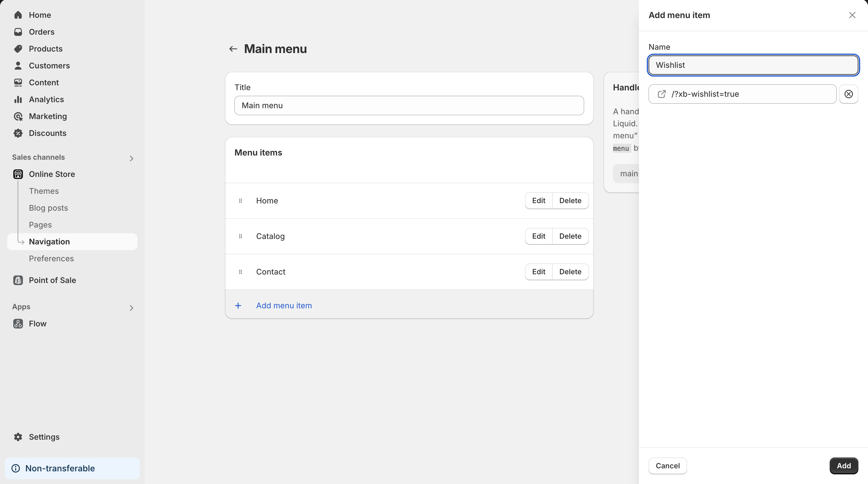Click the Non-transferable info icon

[x=15, y=468]
